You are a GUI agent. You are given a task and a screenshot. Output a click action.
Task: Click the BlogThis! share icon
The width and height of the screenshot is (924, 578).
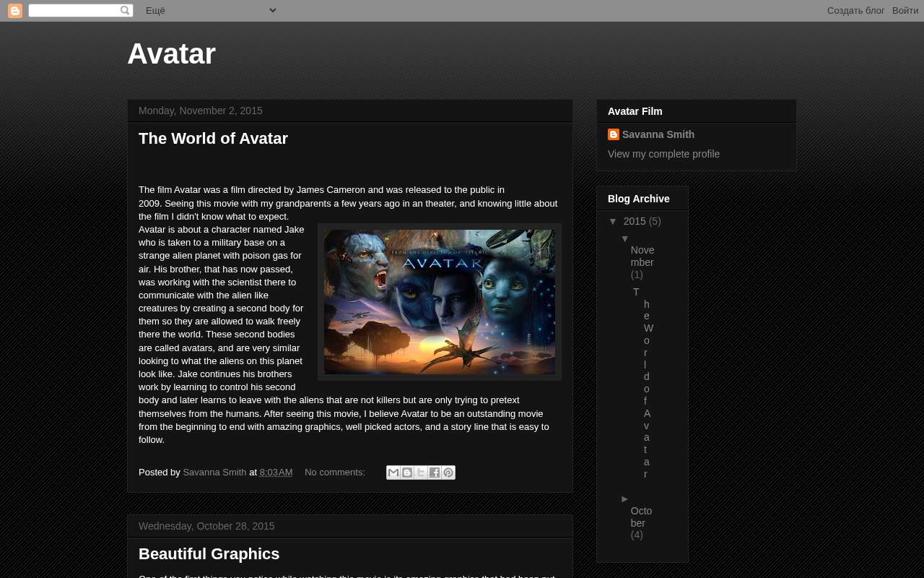tap(407, 473)
